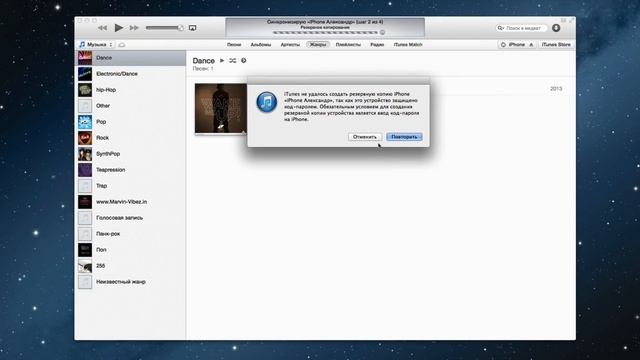Viewport: 640px width, 360px height.
Task: Open the AirPlay output icon
Action: (x=192, y=28)
